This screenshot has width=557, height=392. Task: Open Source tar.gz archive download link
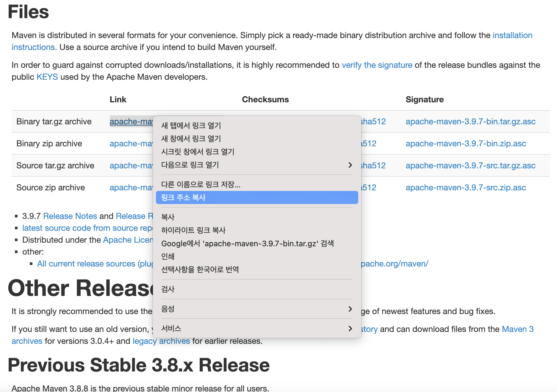131,165
